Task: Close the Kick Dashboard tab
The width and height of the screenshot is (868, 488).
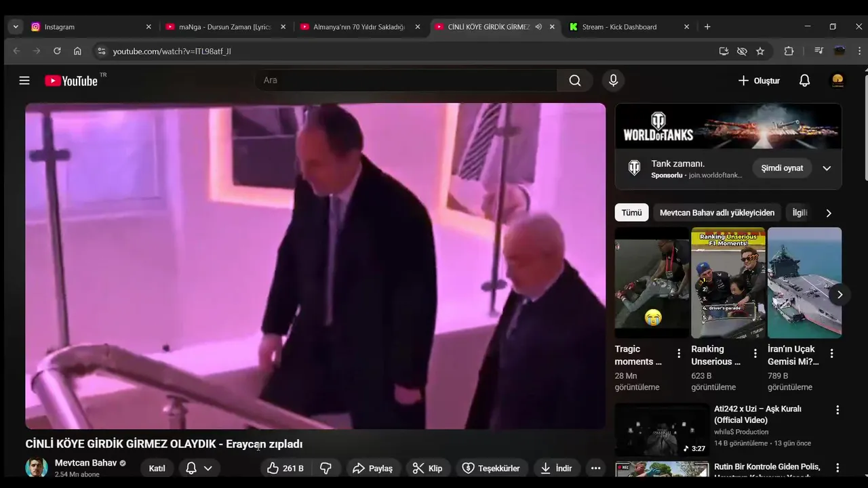Action: click(x=686, y=27)
